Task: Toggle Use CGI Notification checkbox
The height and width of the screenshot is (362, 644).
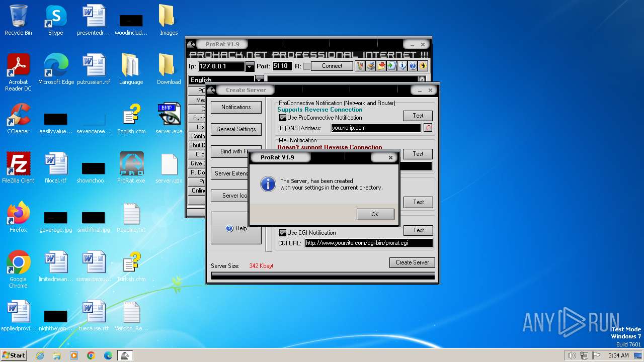Action: pos(282,233)
